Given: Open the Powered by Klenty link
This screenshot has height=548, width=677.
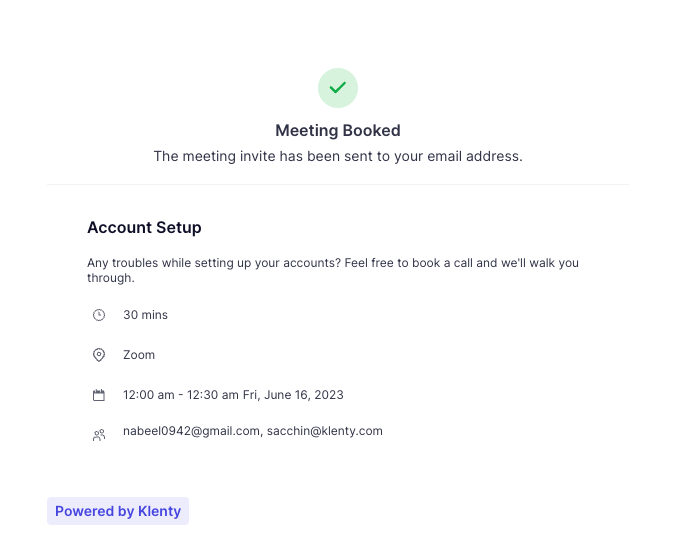Looking at the screenshot, I should [118, 511].
